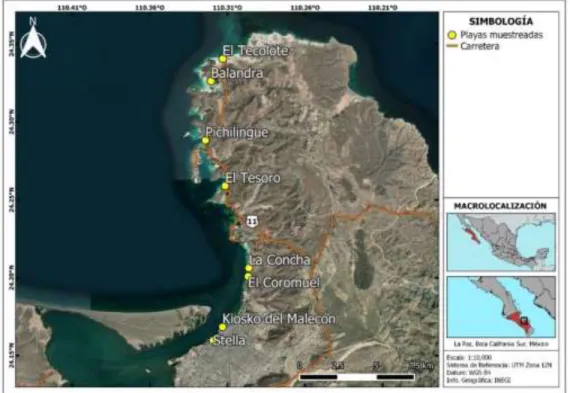Click the La Concha label
The image size is (570, 393).
(x=280, y=260)
